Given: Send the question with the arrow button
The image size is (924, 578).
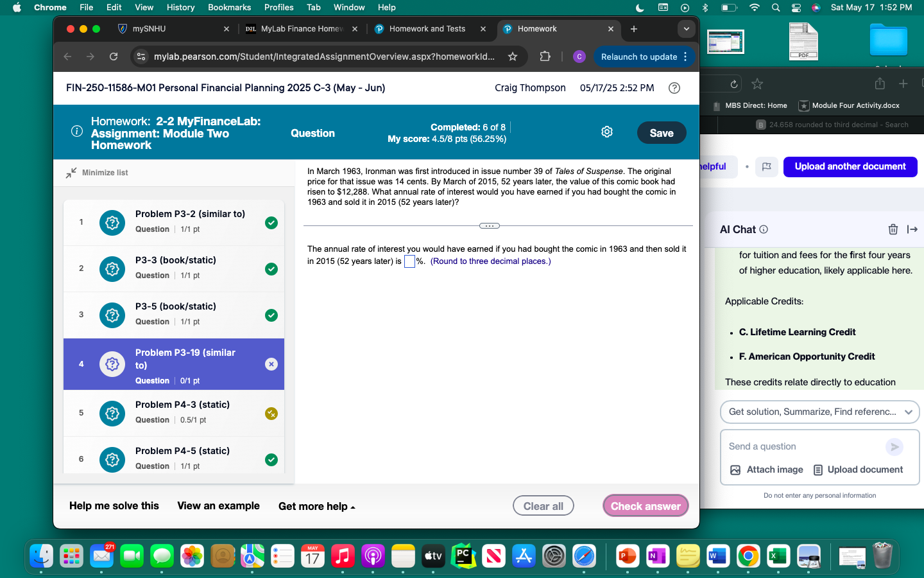Looking at the screenshot, I should tap(894, 446).
